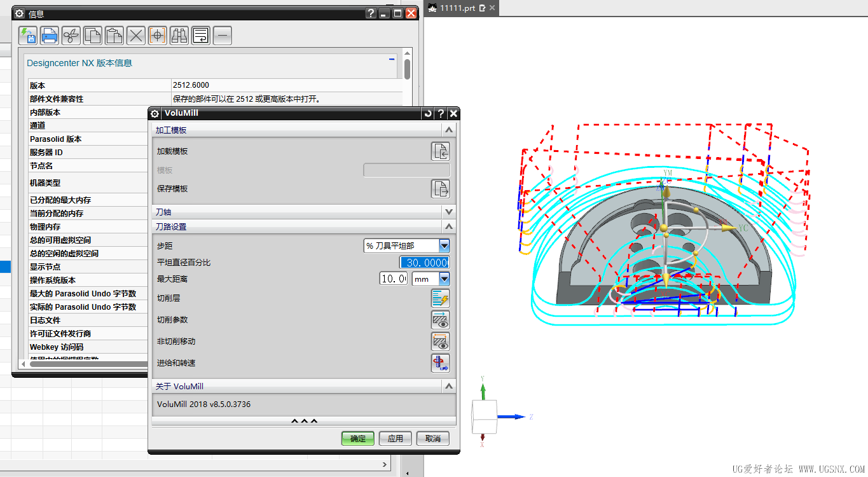Viewport: 868px width, 477px height.
Task: Click the VoluMill dialog gear icon
Action: 155,114
